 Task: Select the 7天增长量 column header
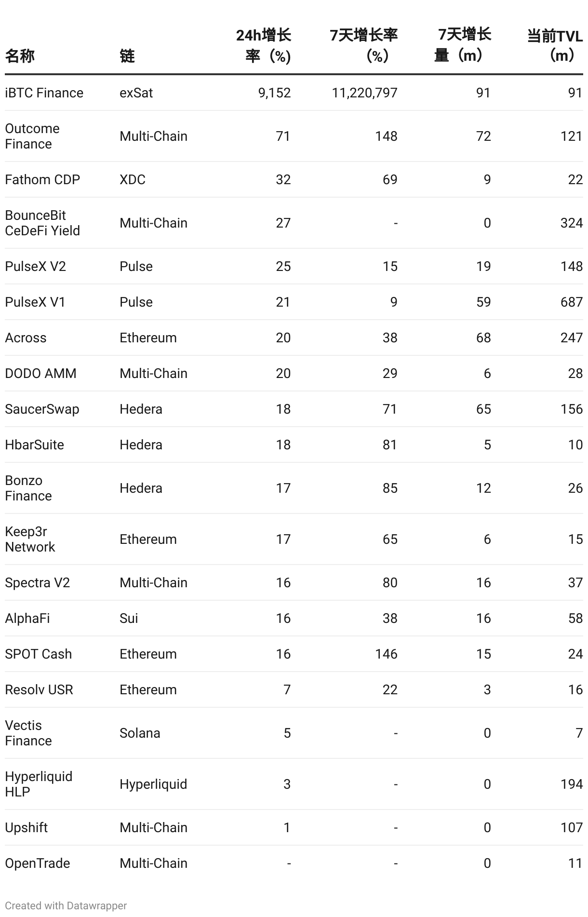pyautogui.click(x=463, y=45)
